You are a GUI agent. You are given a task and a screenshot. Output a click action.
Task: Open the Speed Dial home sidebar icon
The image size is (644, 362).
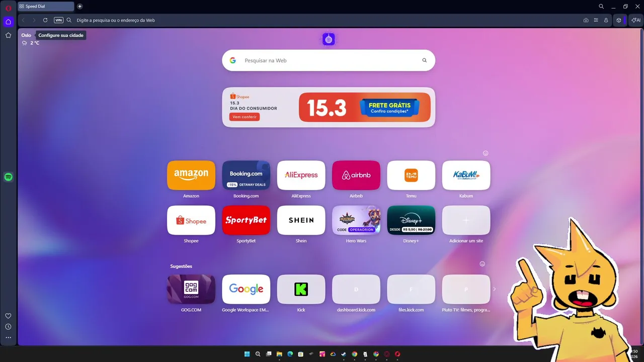8,22
